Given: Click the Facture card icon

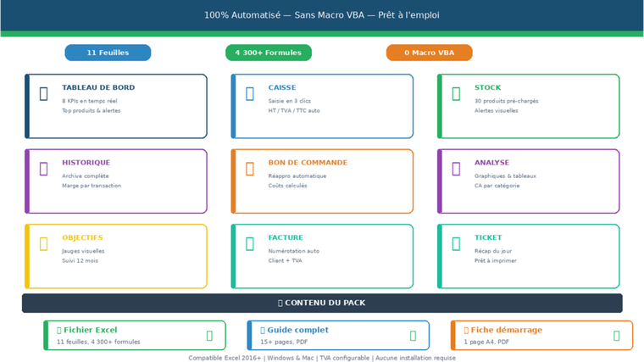Looking at the screenshot, I should coord(250,244).
